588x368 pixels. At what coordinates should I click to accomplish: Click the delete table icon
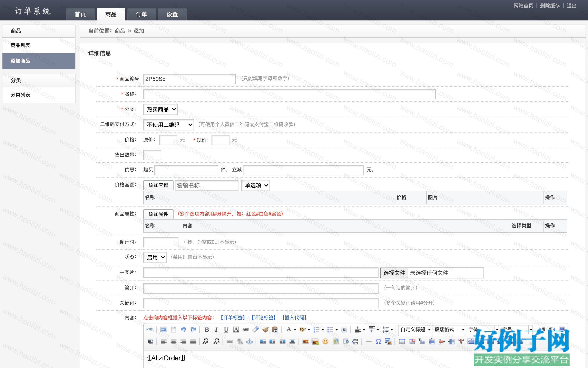point(412,341)
